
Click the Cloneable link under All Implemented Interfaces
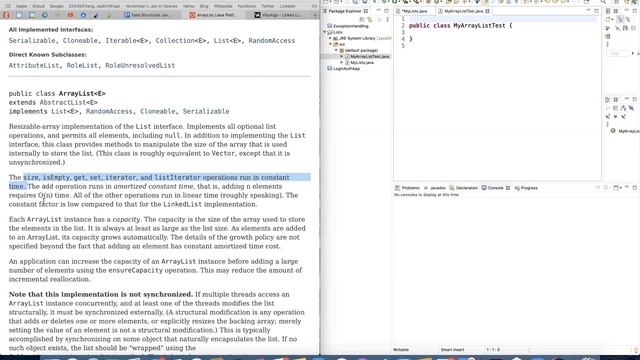(80, 40)
